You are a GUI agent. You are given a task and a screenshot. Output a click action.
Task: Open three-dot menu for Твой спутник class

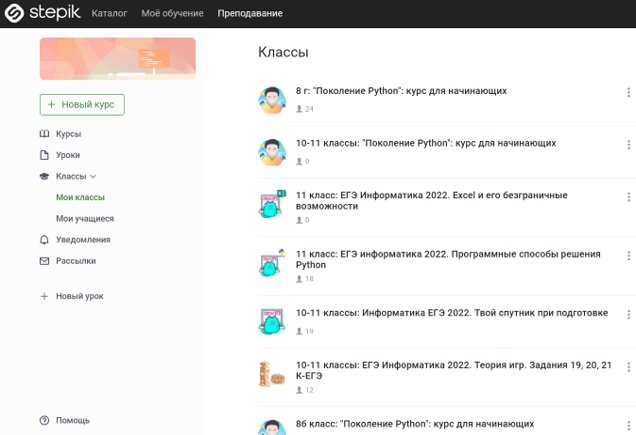(x=628, y=315)
